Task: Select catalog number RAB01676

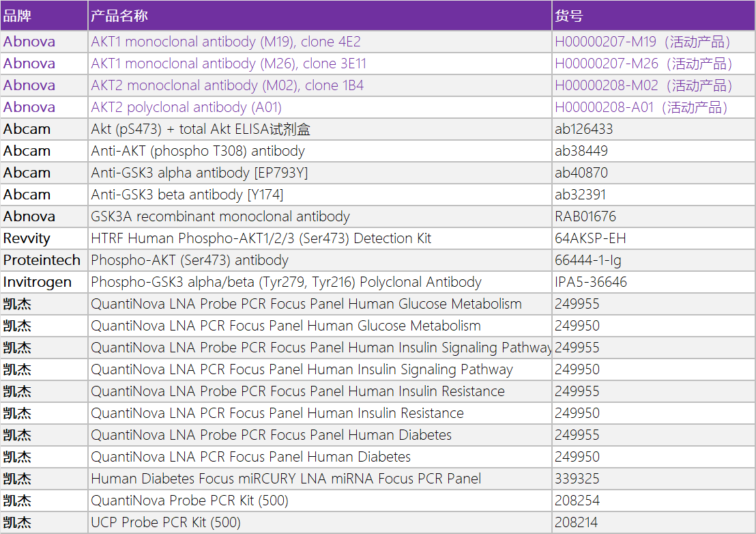Action: [x=654, y=216]
